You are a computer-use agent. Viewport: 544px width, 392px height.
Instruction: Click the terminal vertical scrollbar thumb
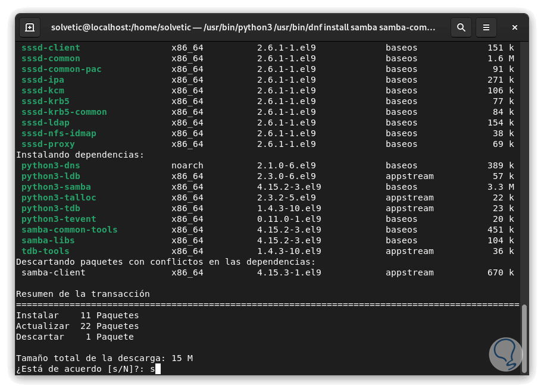[524, 338]
